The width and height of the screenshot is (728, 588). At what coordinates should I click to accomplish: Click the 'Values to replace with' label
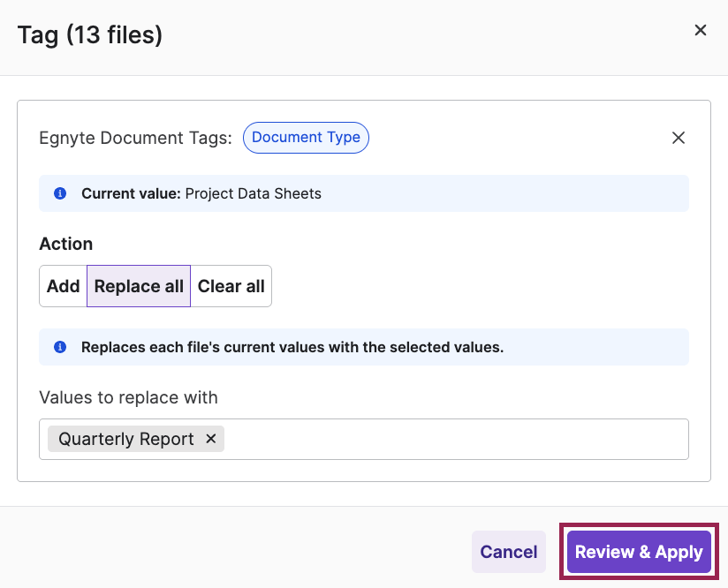point(129,397)
